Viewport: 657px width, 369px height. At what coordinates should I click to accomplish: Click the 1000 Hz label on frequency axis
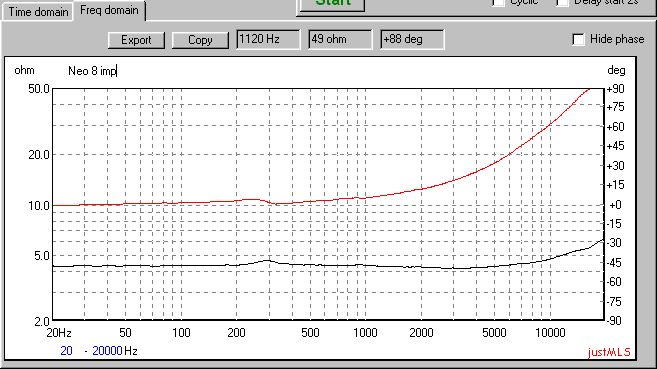coord(365,333)
